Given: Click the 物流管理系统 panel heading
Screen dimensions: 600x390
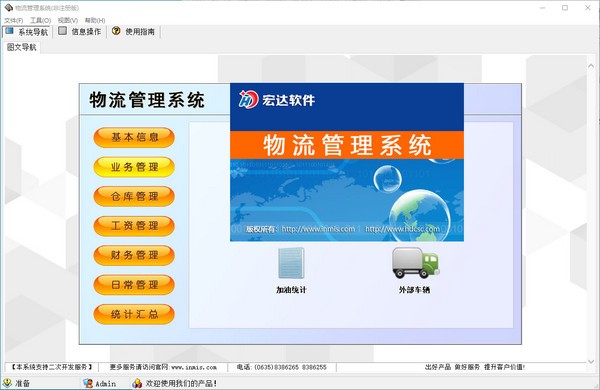Looking at the screenshot, I should pos(147,100).
